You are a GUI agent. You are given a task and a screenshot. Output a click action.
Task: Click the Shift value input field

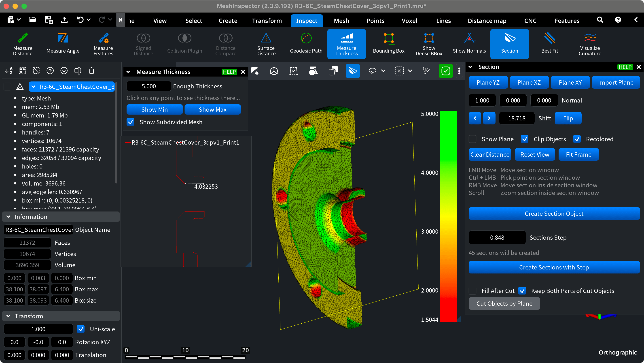pos(517,118)
